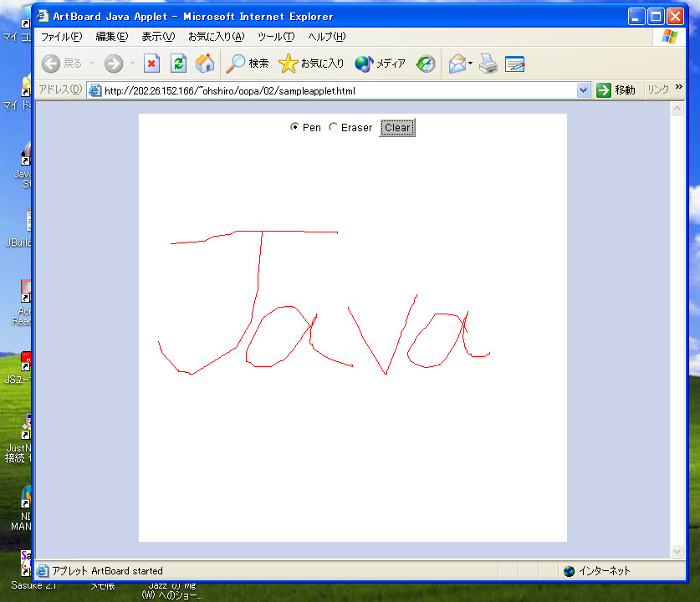
Task: Click the scrollbar up arrow
Action: [677, 109]
